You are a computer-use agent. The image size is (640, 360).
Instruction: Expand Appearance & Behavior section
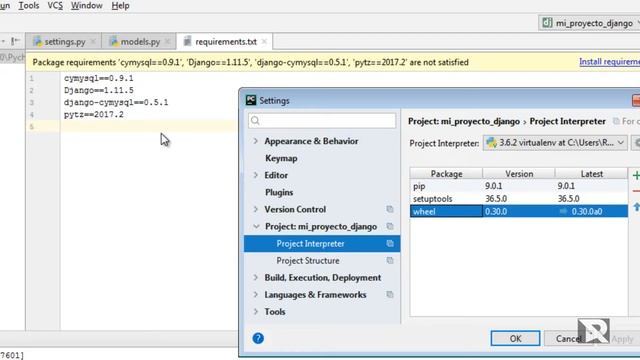tap(256, 141)
